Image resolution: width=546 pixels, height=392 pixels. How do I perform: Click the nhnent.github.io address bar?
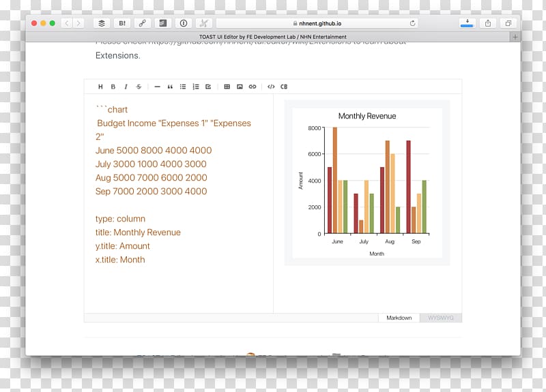pyautogui.click(x=317, y=23)
